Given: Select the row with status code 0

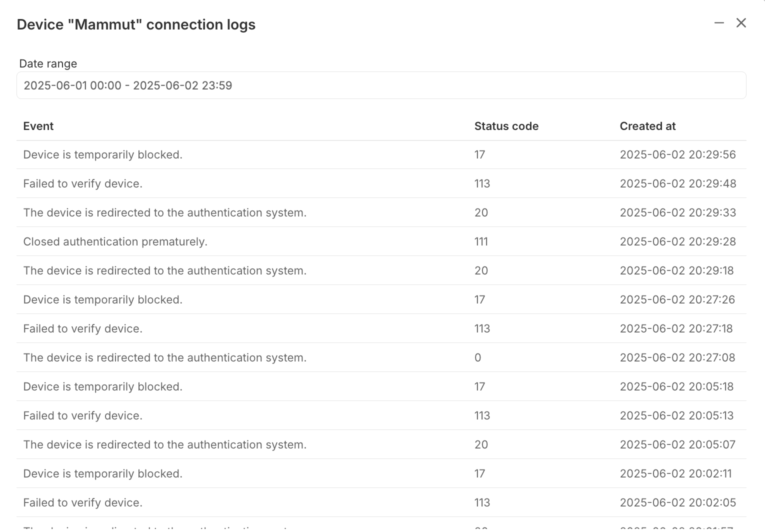Looking at the screenshot, I should tap(381, 358).
